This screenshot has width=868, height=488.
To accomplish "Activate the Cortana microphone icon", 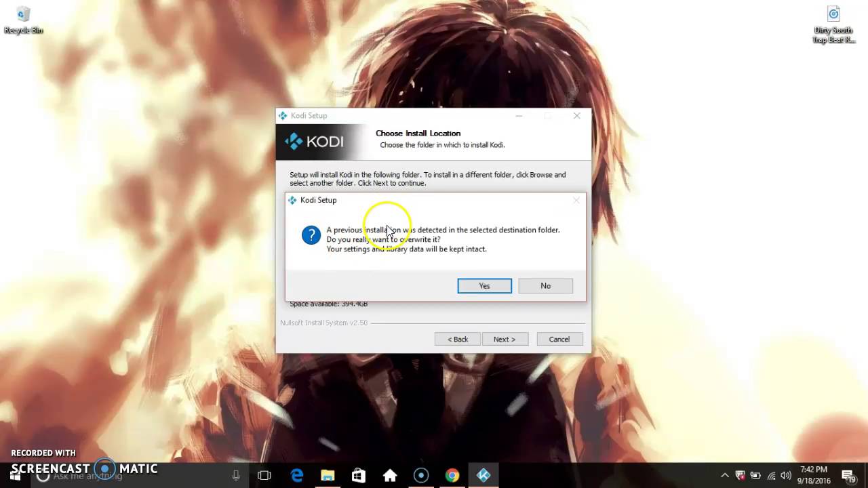I will pyautogui.click(x=236, y=476).
